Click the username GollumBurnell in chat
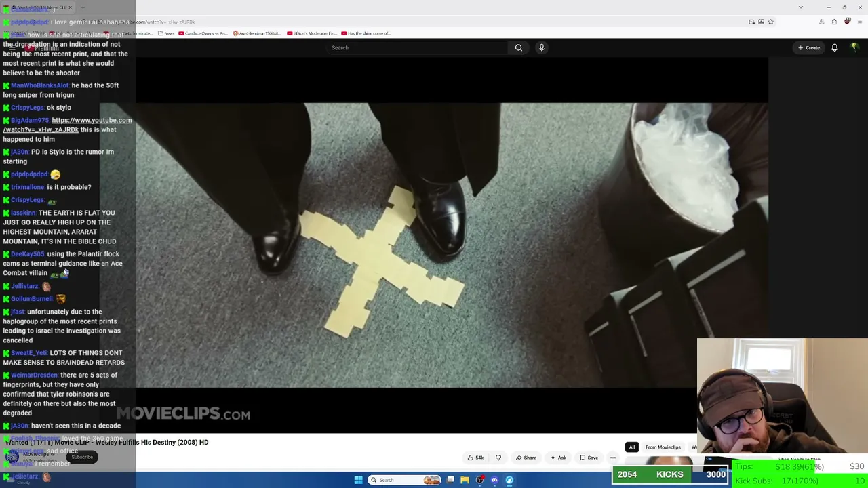This screenshot has width=868, height=488. tap(31, 299)
